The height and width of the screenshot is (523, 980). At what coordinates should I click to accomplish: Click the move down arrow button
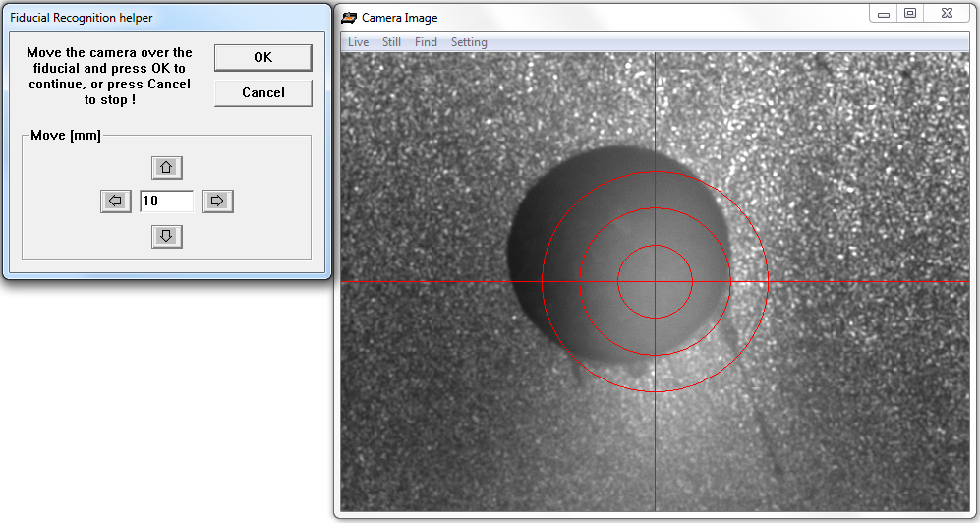(x=167, y=236)
